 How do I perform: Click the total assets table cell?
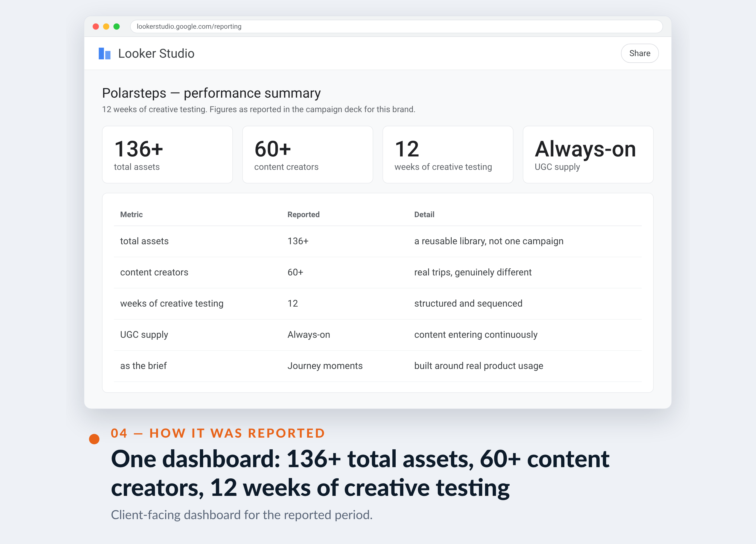(144, 241)
